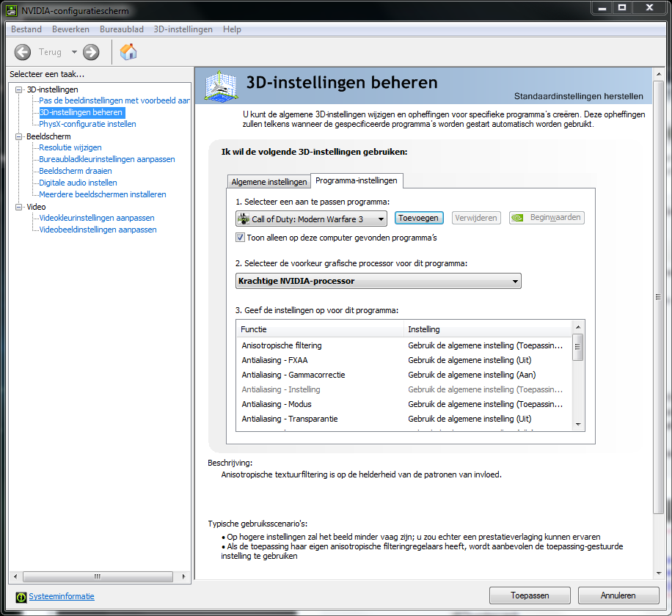This screenshot has height=616, width=672.
Task: Collapse the Video tree node
Action: click(x=18, y=207)
